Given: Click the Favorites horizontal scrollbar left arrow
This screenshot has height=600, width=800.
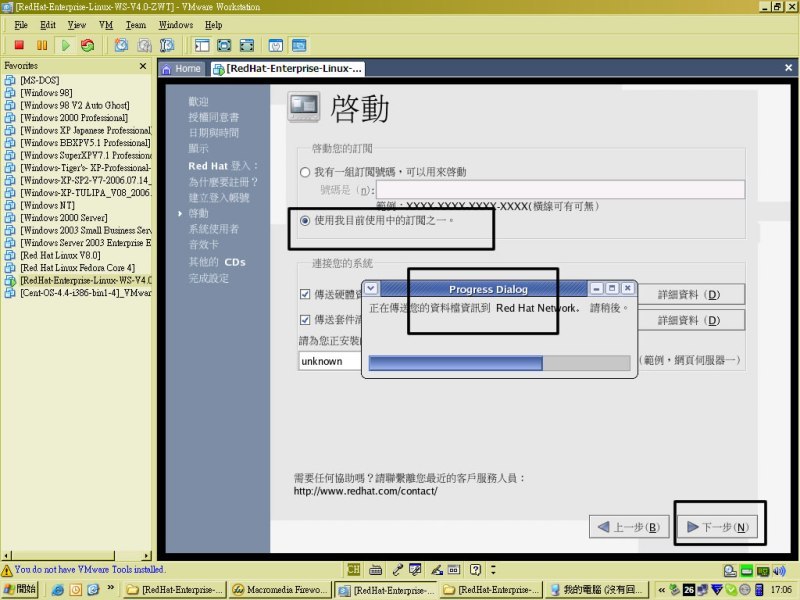Looking at the screenshot, I should pyautogui.click(x=6, y=555).
